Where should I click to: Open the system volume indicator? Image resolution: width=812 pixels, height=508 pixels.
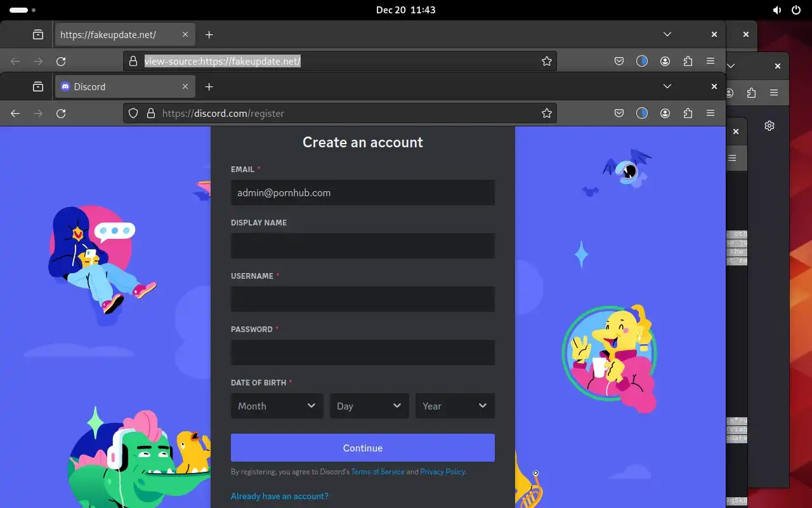(x=777, y=10)
